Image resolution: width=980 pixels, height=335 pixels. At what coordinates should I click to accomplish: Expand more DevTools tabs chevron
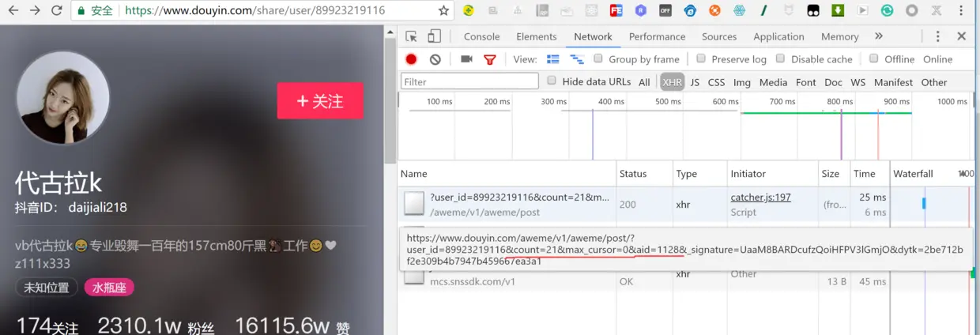click(879, 36)
